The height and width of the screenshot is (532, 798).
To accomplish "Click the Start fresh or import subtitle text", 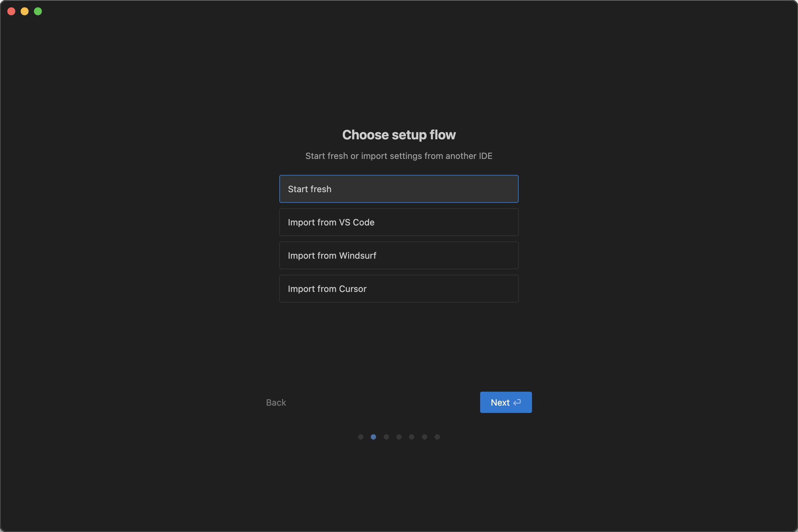I will pyautogui.click(x=399, y=156).
